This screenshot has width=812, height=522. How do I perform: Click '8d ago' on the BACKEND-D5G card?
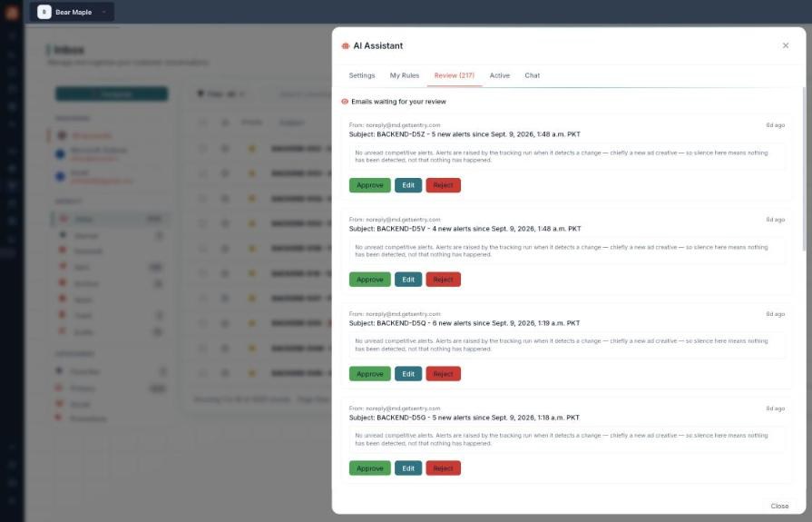coord(775,408)
